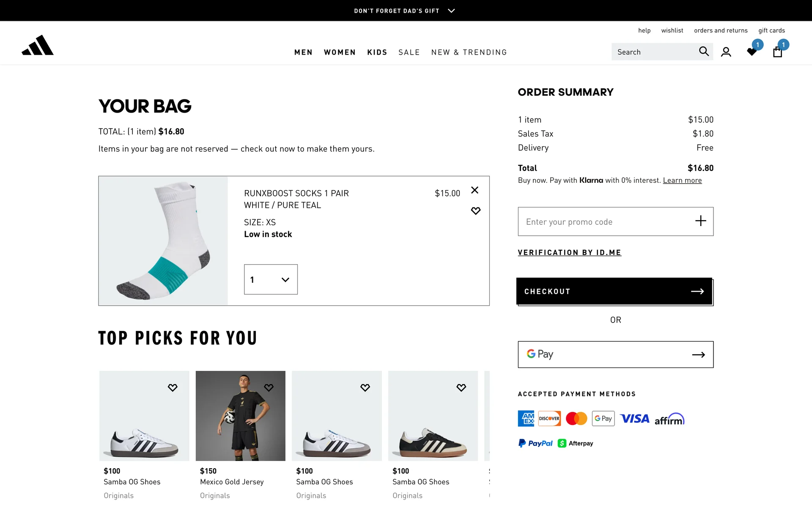Open the wishlist heart icon in header
The width and height of the screenshot is (812, 508).
[x=752, y=52]
